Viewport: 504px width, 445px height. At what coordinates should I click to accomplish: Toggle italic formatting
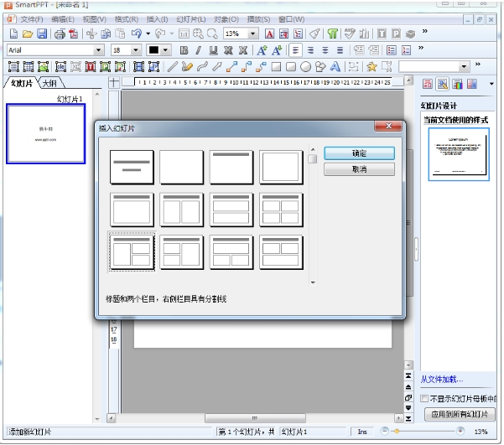[198, 50]
